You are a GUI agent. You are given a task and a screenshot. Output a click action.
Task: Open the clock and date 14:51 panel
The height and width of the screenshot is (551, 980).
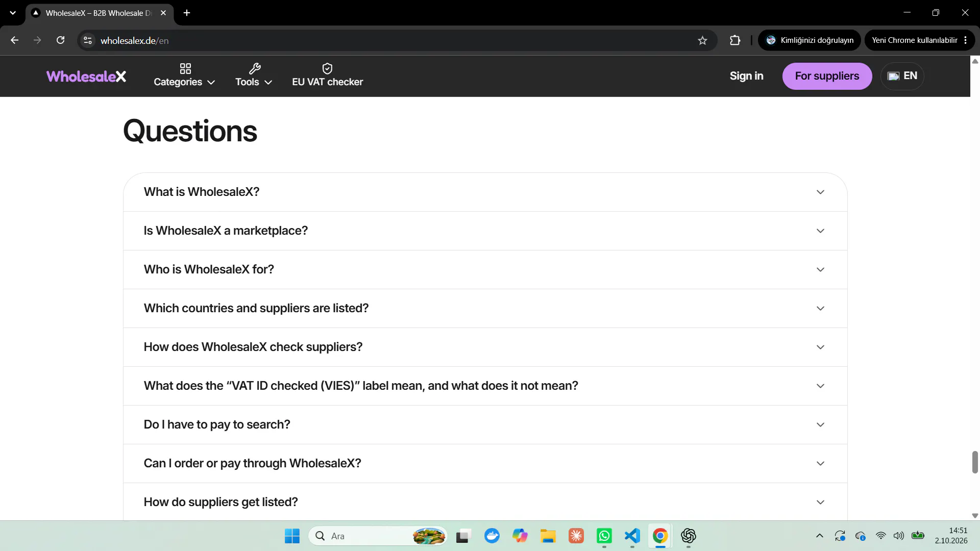click(951, 536)
